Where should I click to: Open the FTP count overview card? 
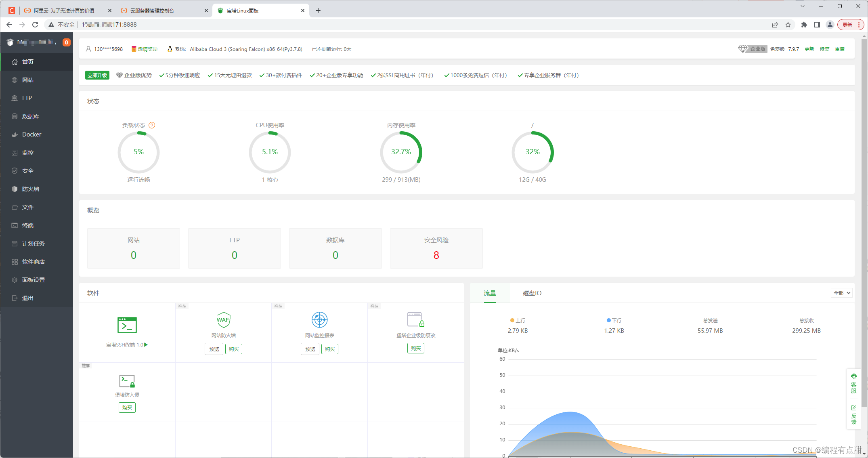point(235,248)
